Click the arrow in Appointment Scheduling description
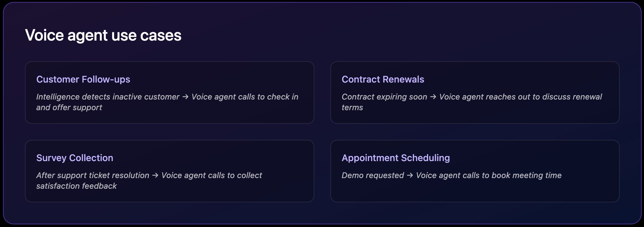Image resolution: width=644 pixels, height=227 pixels. (410, 175)
